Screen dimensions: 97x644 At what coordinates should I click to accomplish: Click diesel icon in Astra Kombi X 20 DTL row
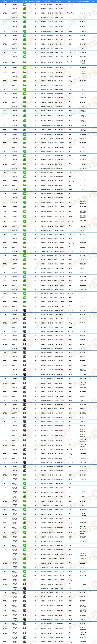coord(25,628)
